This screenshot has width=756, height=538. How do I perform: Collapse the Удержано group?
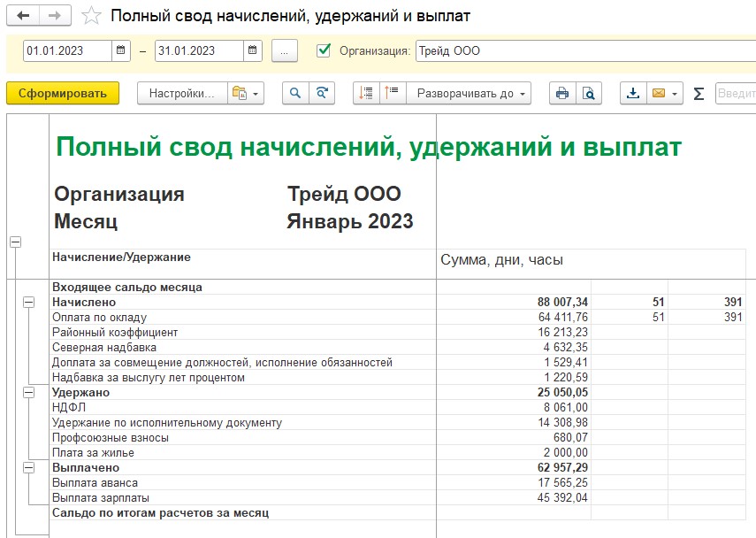tap(29, 393)
